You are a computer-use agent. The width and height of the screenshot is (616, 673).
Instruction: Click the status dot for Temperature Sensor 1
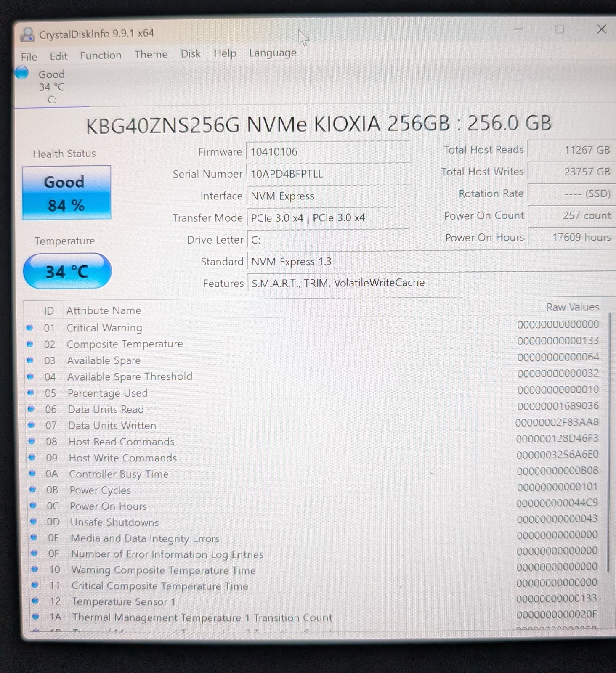pyautogui.click(x=35, y=601)
